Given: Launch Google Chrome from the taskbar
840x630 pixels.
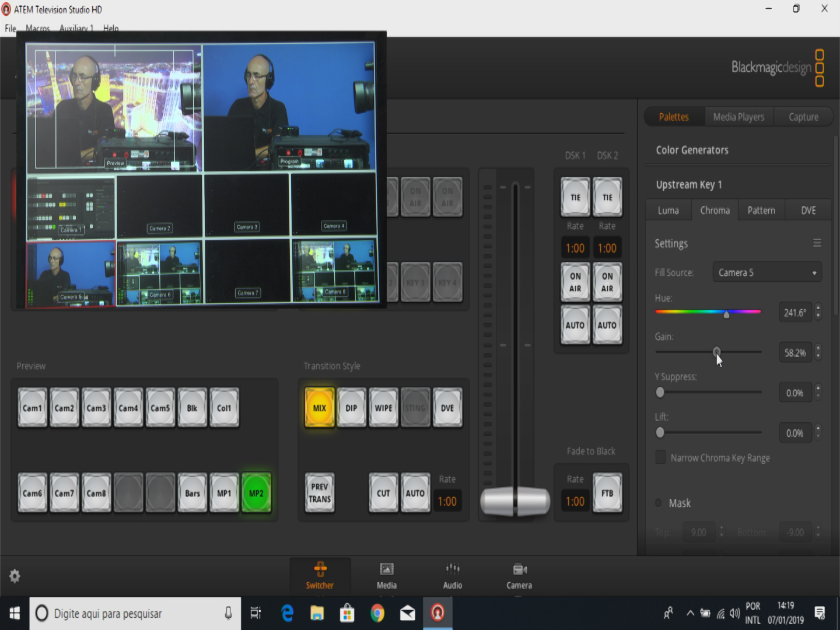Looking at the screenshot, I should [x=377, y=613].
